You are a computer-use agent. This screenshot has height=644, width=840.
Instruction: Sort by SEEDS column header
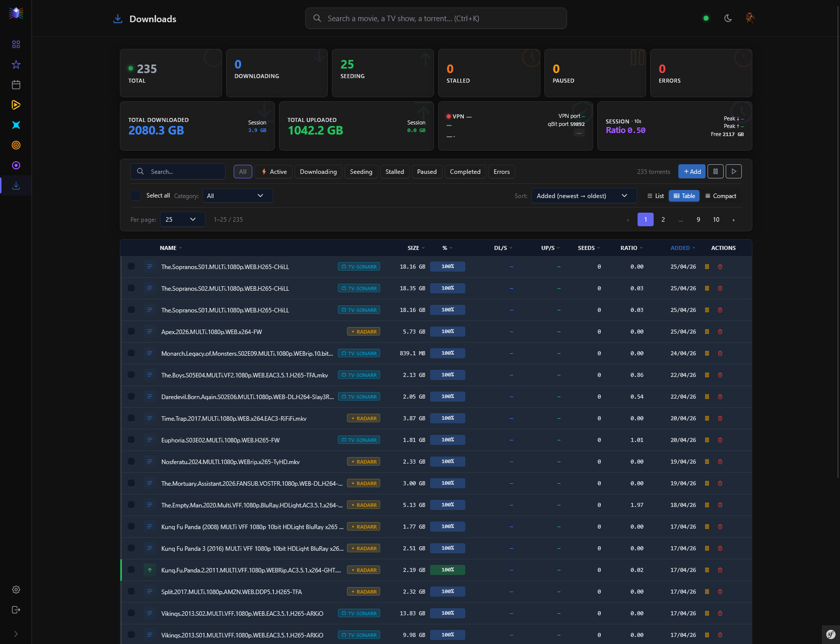(x=589, y=248)
